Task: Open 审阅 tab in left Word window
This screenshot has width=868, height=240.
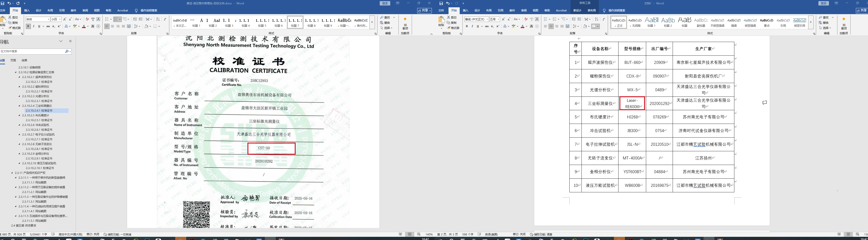Action: click(85, 10)
